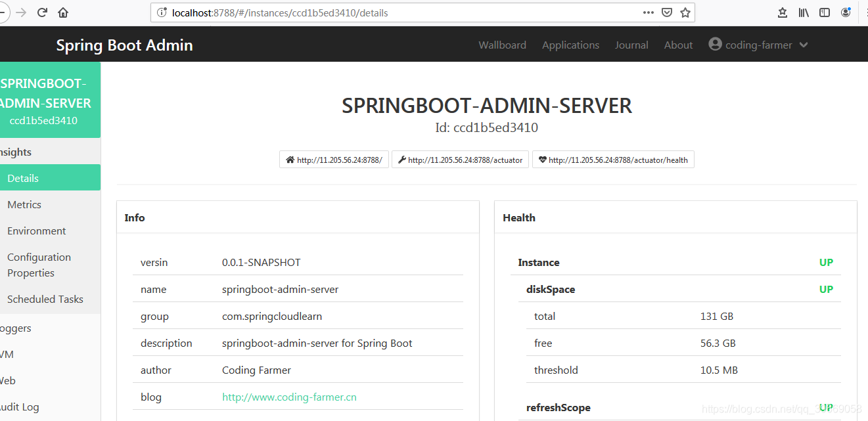Screen dimensions: 868x421
Task: Click the UP status of diskSpace
Action: 826,289
